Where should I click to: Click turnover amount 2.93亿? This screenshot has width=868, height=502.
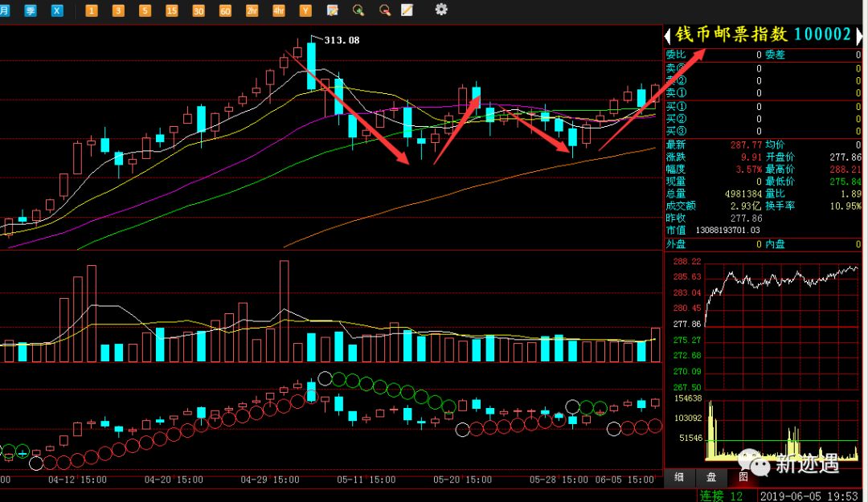746,206
